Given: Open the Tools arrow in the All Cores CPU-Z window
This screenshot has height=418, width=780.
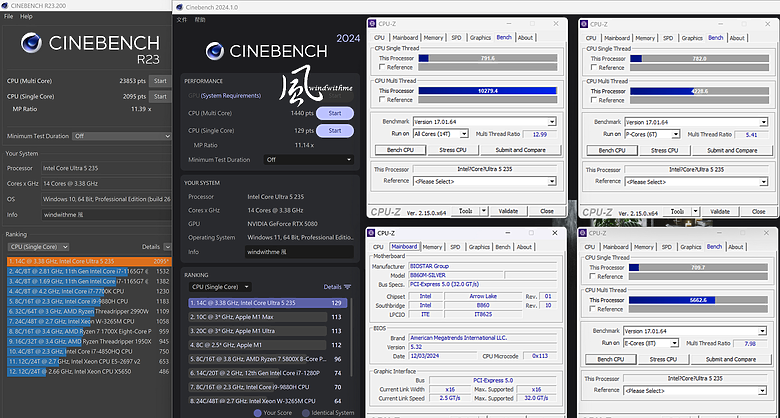Looking at the screenshot, I should 484,211.
